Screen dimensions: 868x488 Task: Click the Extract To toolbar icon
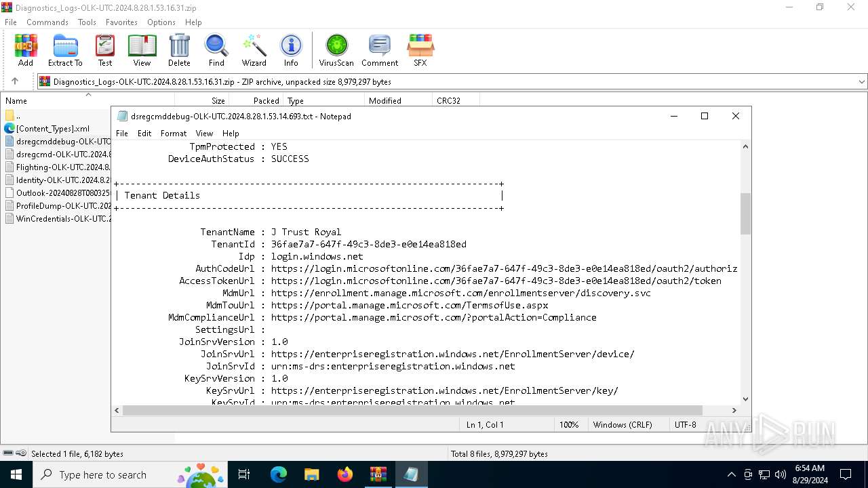pos(65,51)
